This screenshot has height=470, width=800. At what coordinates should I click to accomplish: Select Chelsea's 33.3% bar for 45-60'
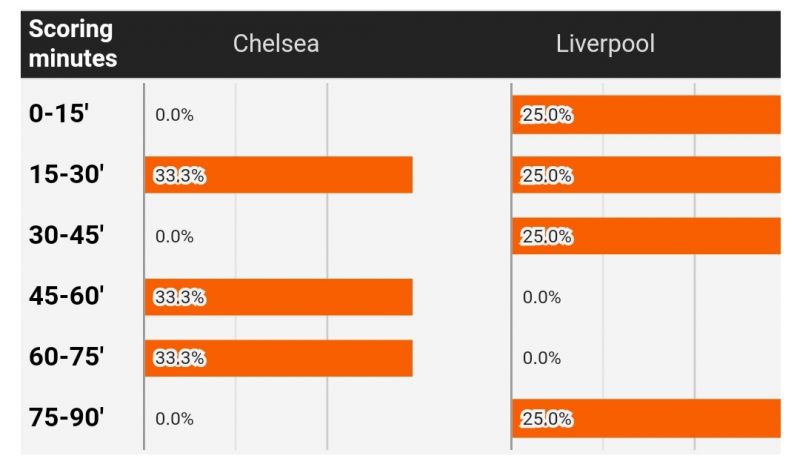tap(279, 297)
